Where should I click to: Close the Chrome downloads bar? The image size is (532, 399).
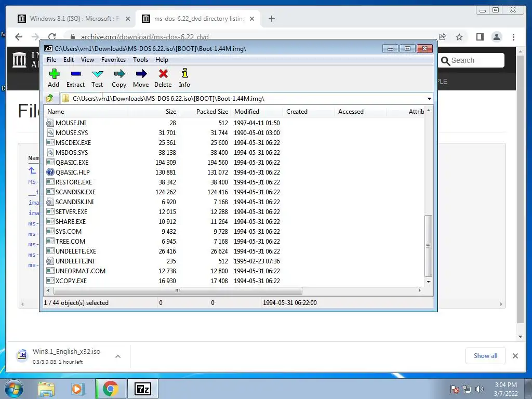tap(515, 355)
